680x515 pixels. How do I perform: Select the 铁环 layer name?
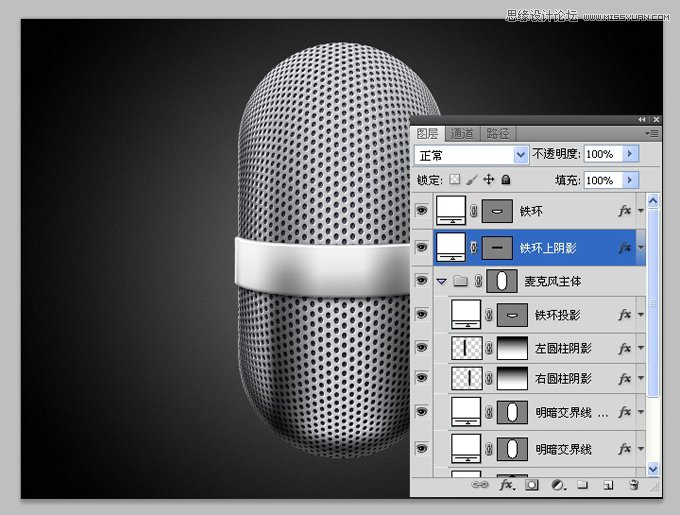[531, 211]
